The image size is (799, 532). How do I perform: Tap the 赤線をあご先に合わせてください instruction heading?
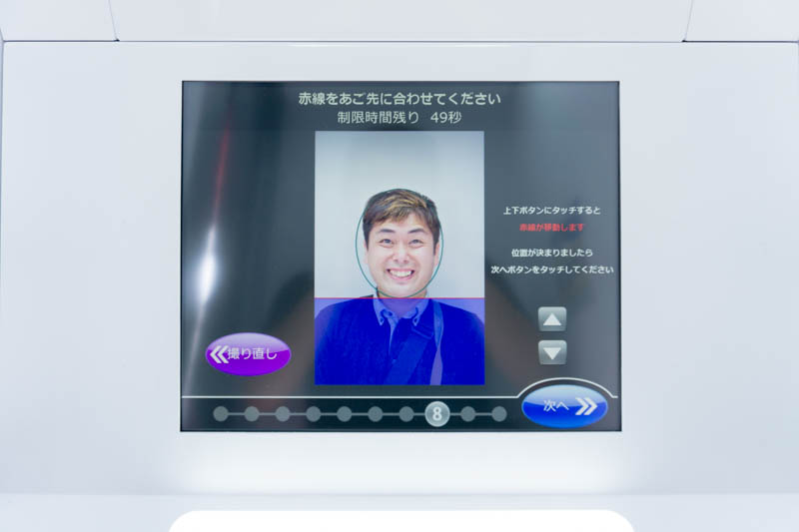point(399,98)
